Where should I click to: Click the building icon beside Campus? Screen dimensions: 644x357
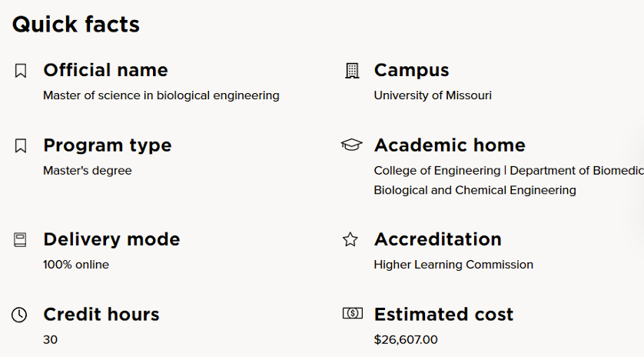(351, 71)
